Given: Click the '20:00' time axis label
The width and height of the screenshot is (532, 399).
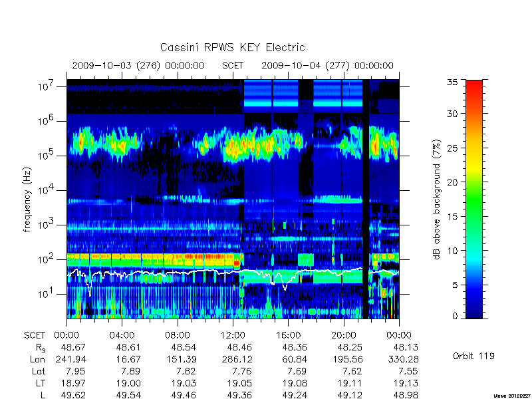Looking at the screenshot, I should [x=344, y=336].
